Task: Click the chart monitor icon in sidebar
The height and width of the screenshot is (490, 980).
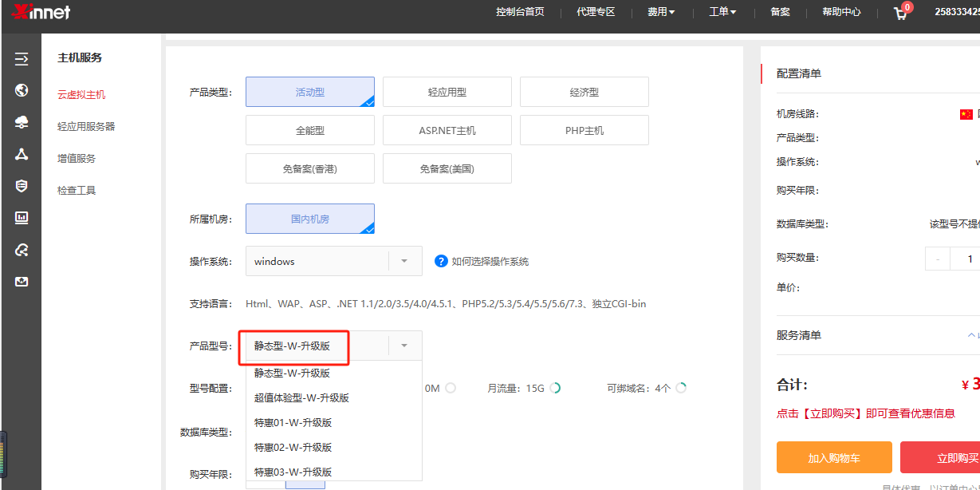Action: [22, 218]
